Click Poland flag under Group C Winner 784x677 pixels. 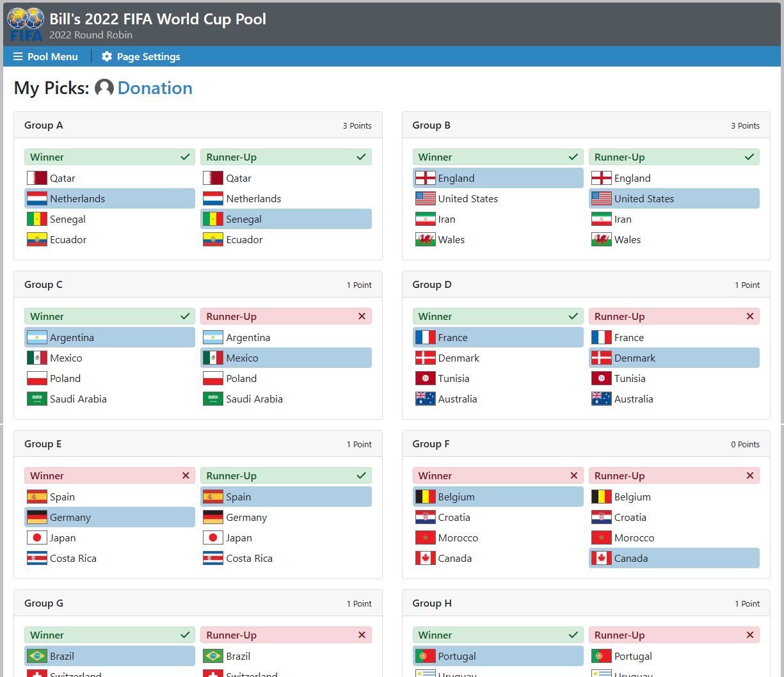pyautogui.click(x=37, y=378)
